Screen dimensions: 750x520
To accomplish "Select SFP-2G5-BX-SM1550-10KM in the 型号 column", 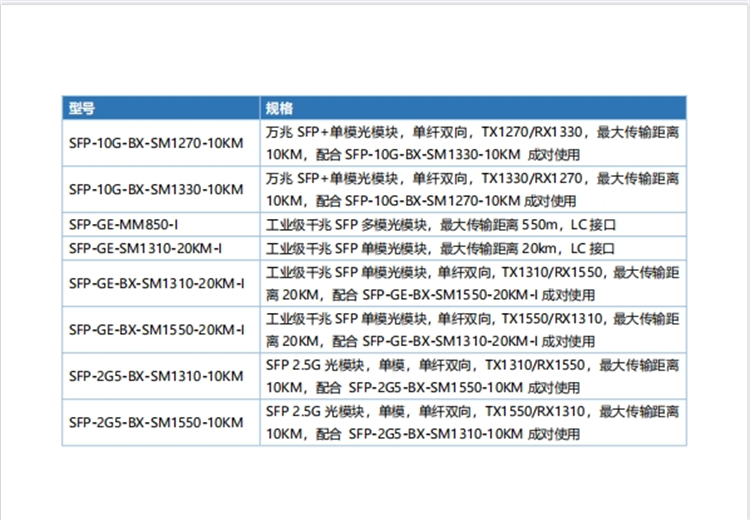I will click(156, 422).
